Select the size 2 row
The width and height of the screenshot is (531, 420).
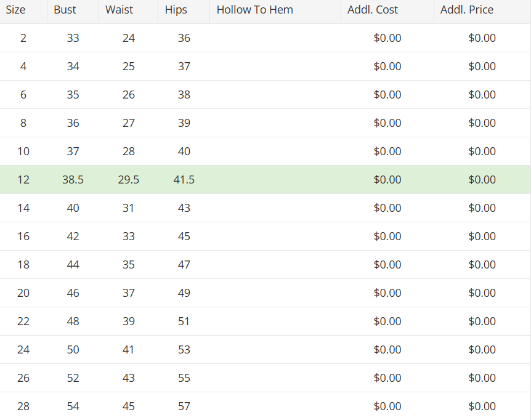coord(265,38)
